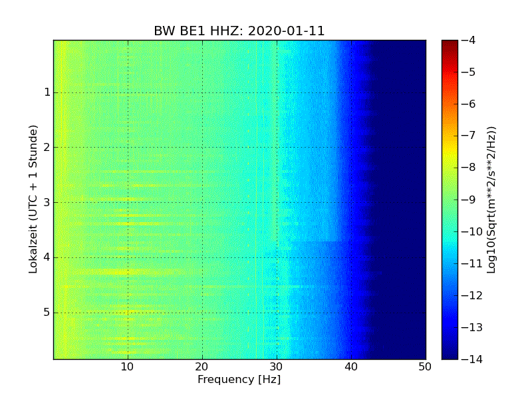Click y-axis tick label 3
This screenshot has width=532, height=399.
47,203
